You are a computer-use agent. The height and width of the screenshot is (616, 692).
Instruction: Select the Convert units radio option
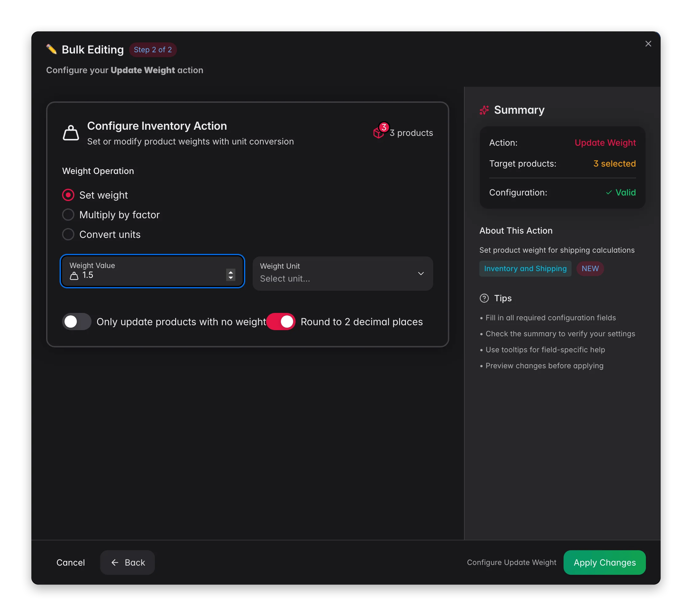tap(68, 234)
